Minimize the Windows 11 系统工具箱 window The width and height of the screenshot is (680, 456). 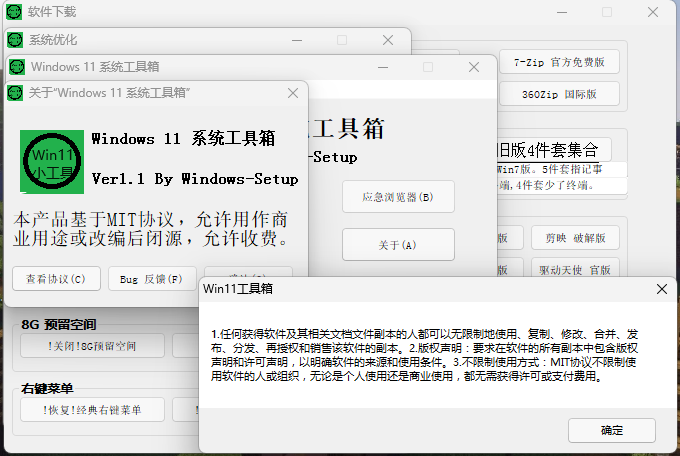pyautogui.click(x=383, y=67)
